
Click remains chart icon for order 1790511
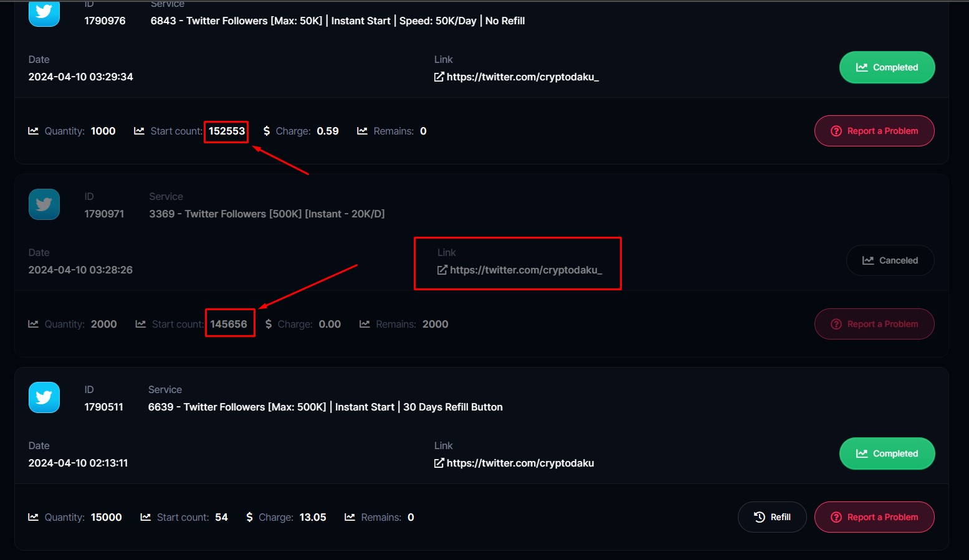click(x=350, y=517)
